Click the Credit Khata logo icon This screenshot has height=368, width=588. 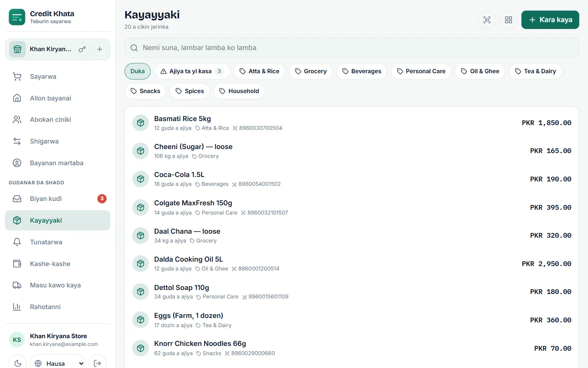coord(17,17)
